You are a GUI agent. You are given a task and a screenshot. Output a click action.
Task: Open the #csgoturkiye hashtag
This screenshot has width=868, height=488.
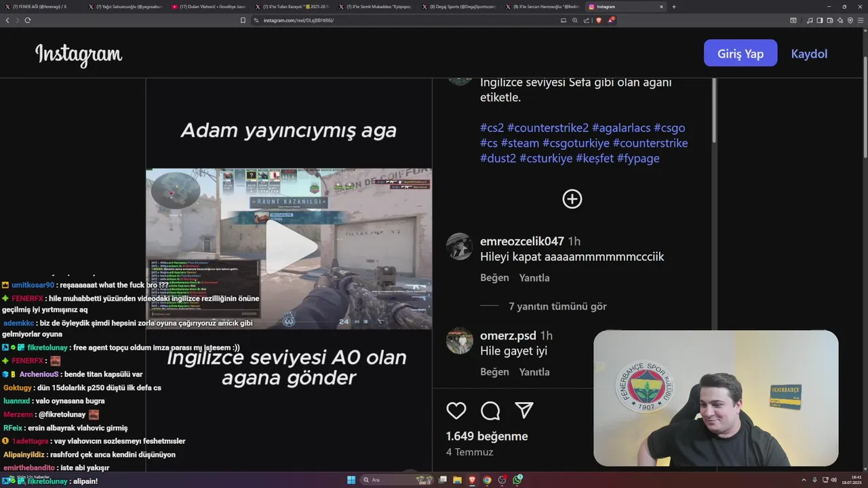(576, 143)
